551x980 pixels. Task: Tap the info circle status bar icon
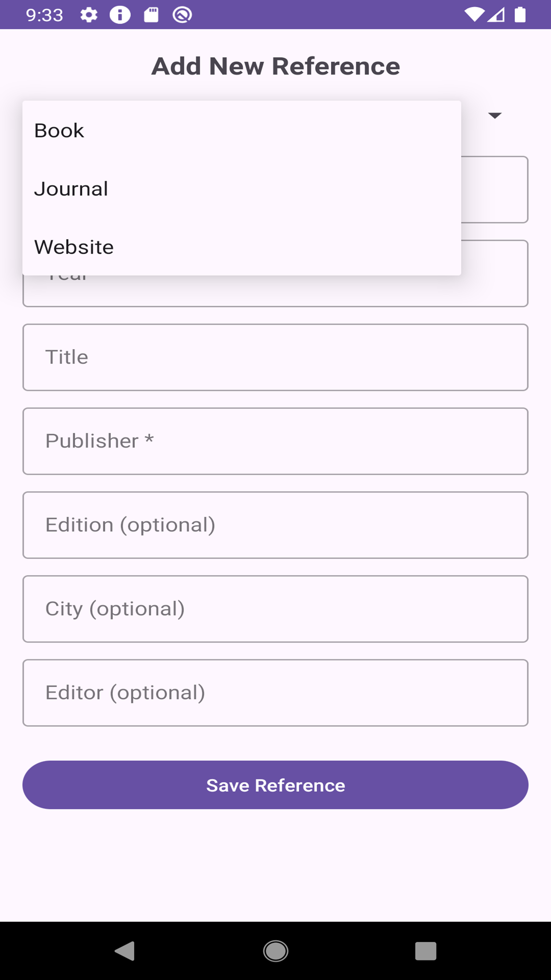120,15
